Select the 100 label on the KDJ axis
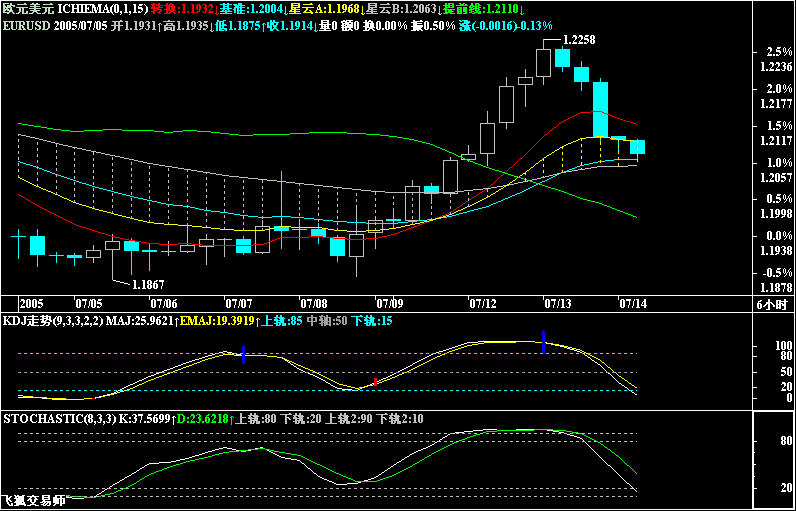The height and width of the screenshot is (511, 796). click(785, 347)
